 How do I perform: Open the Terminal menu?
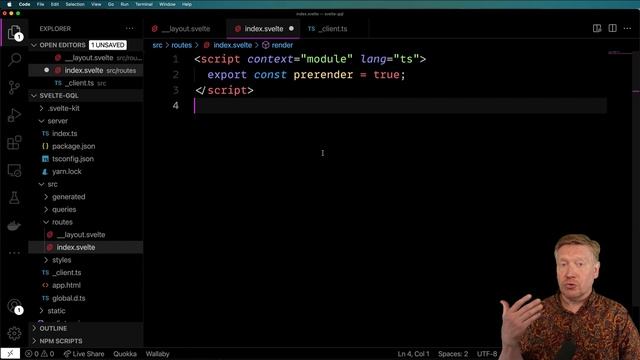(x=144, y=4)
